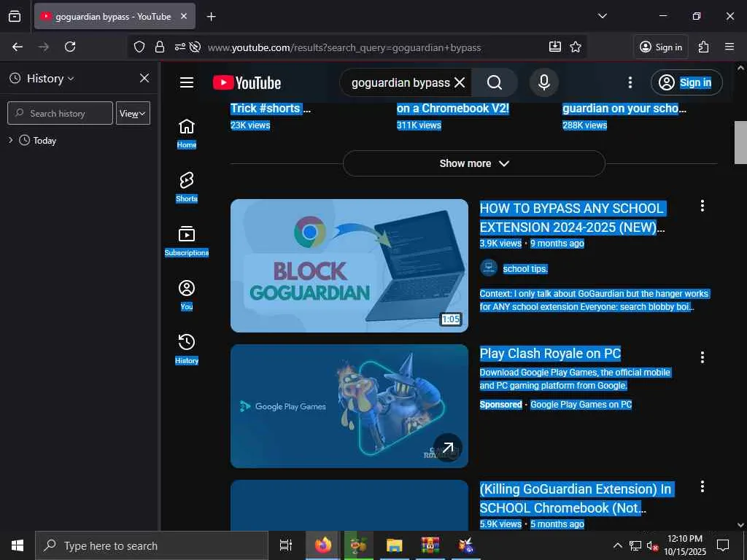
Task: Open You in YouTube sidebar
Action: point(187,295)
